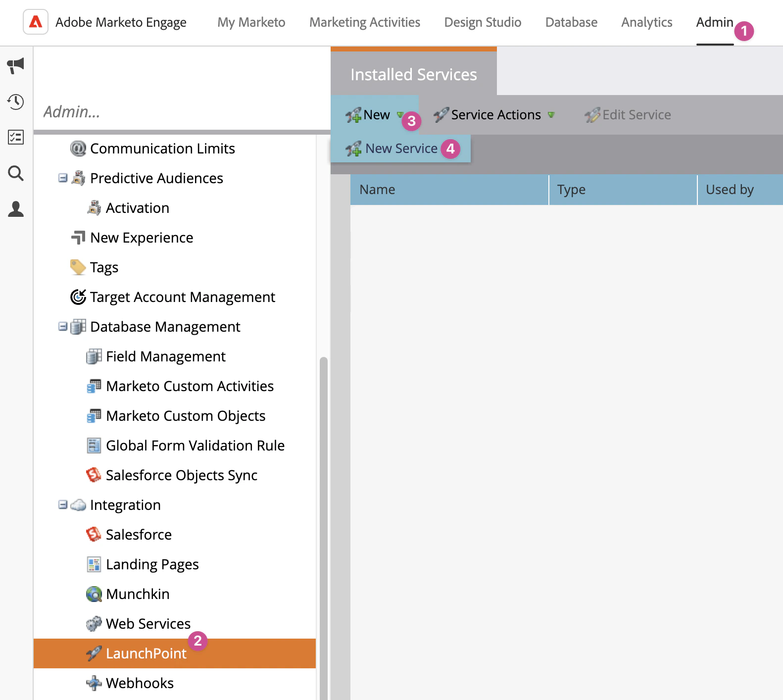
Task: Switch to the Analytics tab
Action: [647, 22]
